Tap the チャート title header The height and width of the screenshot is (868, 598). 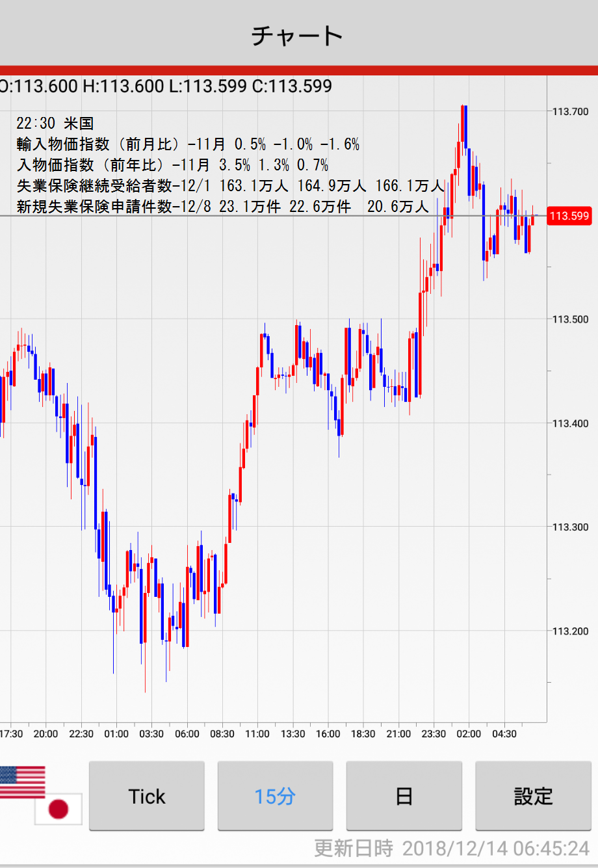[x=298, y=35]
